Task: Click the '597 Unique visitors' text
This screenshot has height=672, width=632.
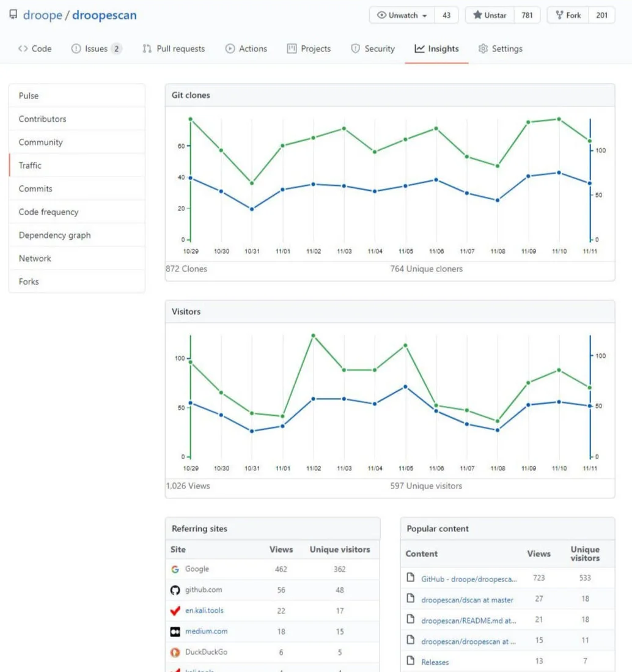Action: [x=426, y=486]
